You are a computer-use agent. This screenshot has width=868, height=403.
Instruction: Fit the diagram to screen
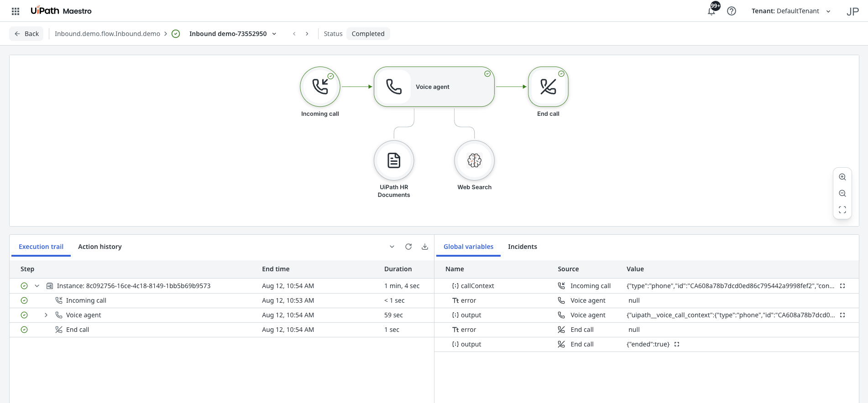[x=842, y=210]
